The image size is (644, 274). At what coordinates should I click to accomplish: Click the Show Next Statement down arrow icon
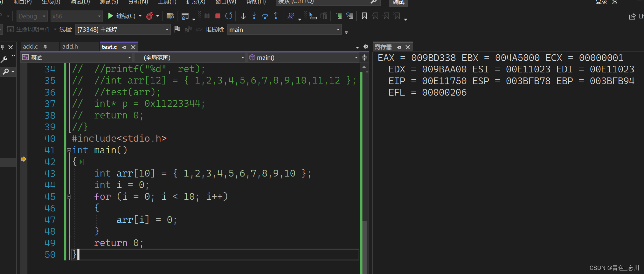click(x=243, y=16)
